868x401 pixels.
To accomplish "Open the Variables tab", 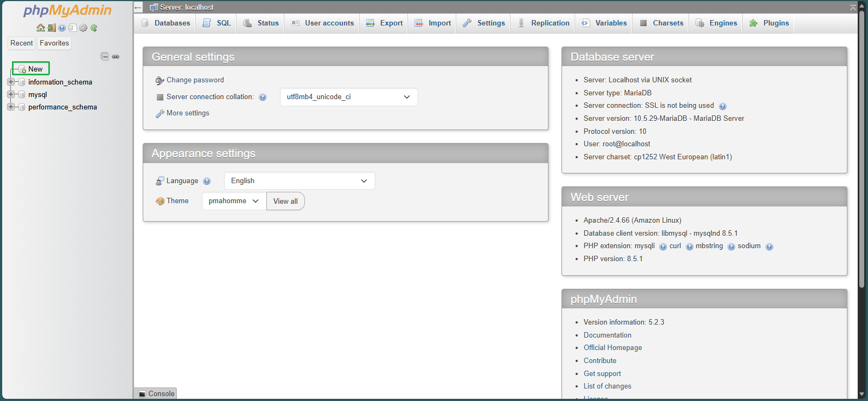I will point(604,23).
